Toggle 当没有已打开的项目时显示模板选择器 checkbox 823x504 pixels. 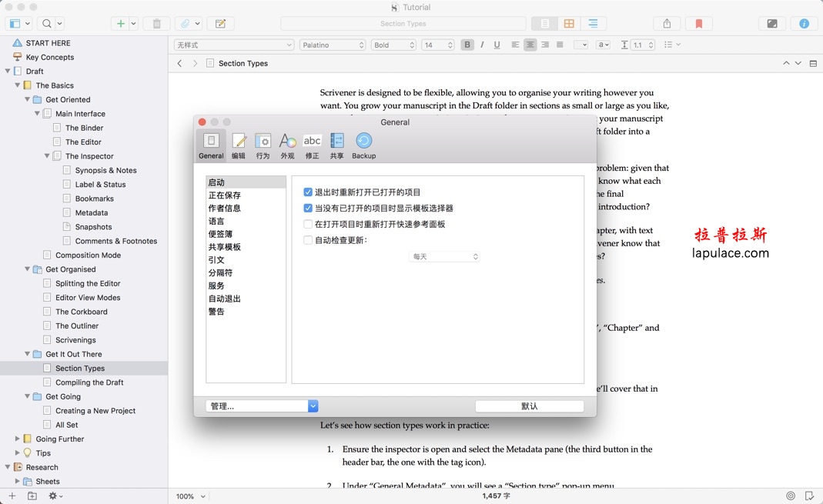(308, 209)
